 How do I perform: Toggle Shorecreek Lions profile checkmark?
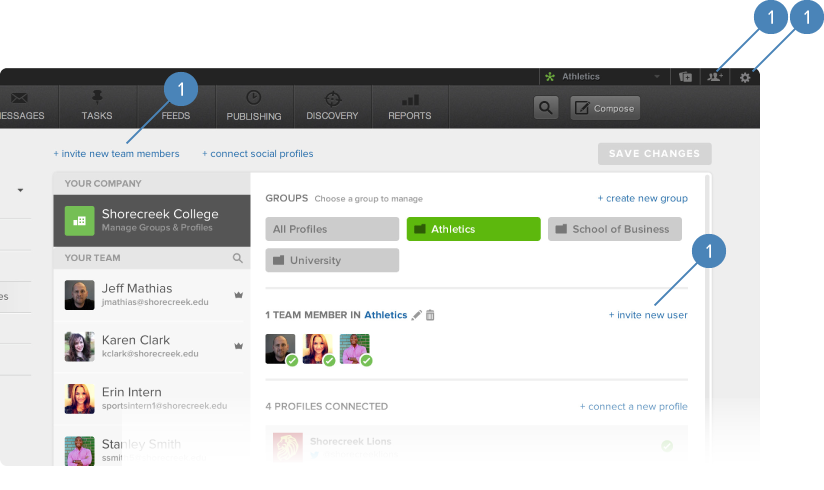coord(667,446)
